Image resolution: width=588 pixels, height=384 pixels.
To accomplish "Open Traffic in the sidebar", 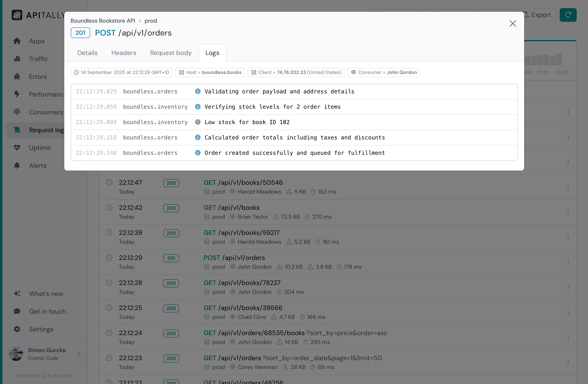I will pyautogui.click(x=38, y=59).
